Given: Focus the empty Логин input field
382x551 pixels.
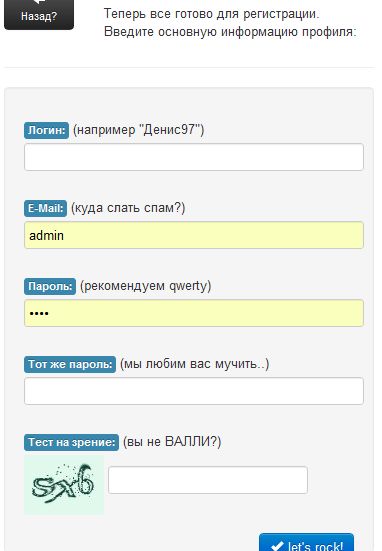Looking at the screenshot, I should pyautogui.click(x=194, y=157).
